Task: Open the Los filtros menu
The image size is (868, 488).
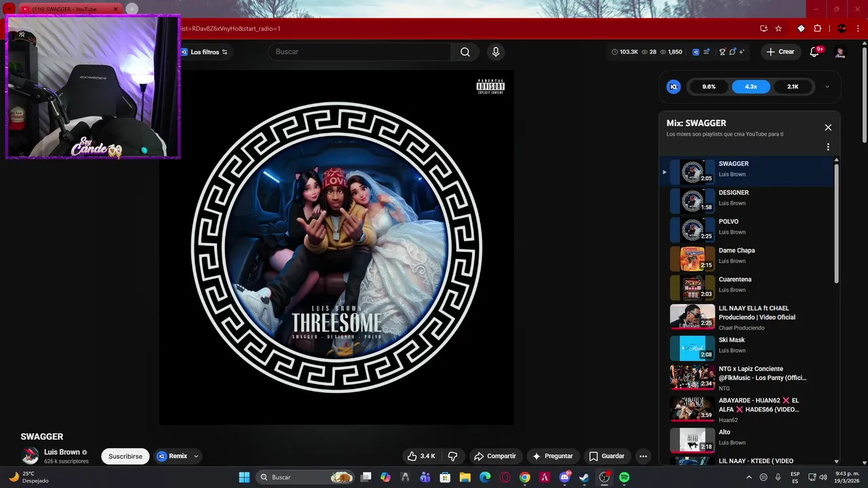Action: tap(205, 52)
